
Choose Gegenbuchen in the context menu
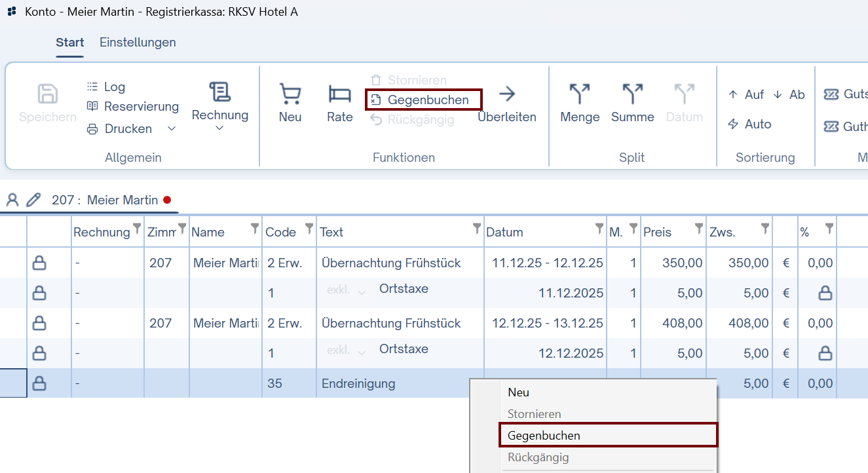[x=544, y=436]
